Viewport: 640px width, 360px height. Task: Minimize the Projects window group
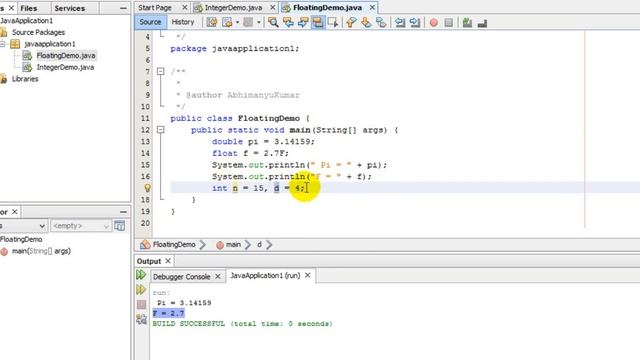tap(123, 8)
